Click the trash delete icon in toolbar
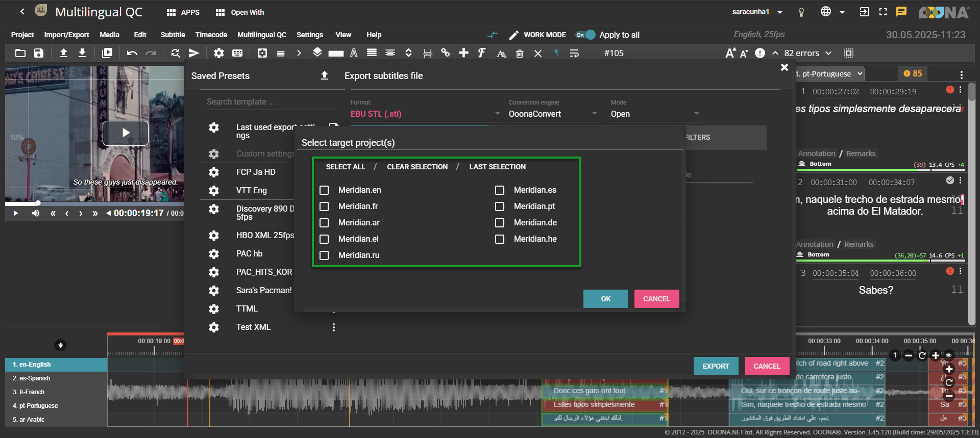 pos(520,54)
